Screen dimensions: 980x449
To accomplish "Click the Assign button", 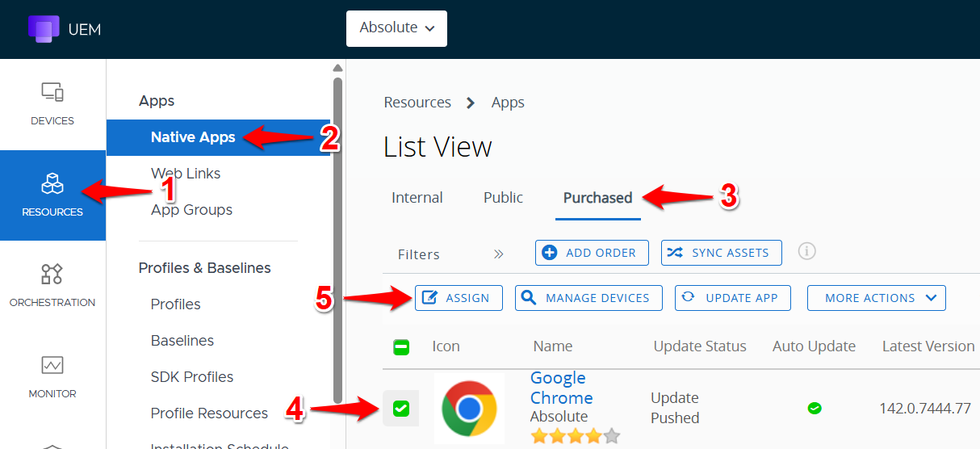I will point(459,298).
